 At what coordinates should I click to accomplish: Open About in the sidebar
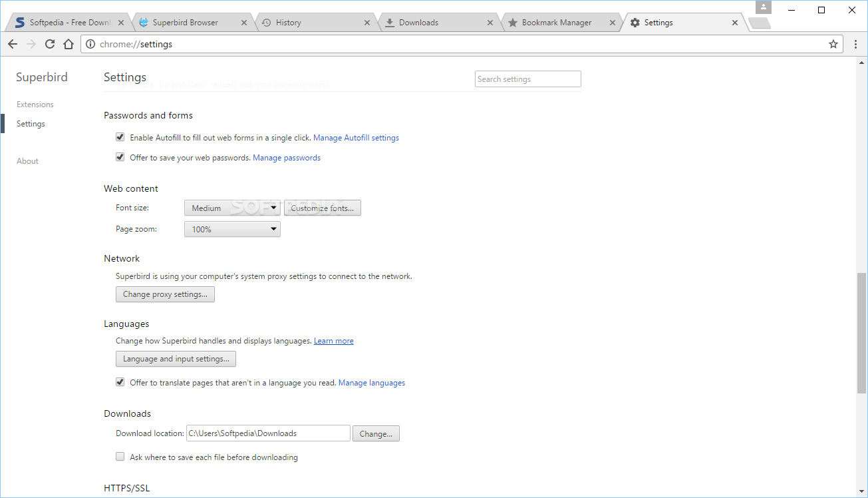[x=27, y=161]
